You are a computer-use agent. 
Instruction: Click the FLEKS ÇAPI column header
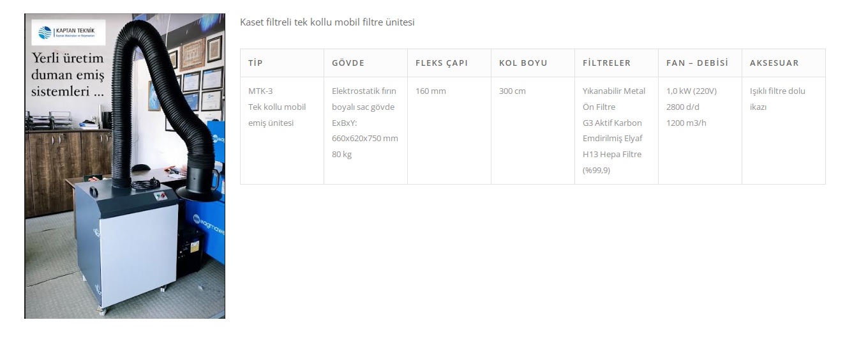pyautogui.click(x=441, y=63)
